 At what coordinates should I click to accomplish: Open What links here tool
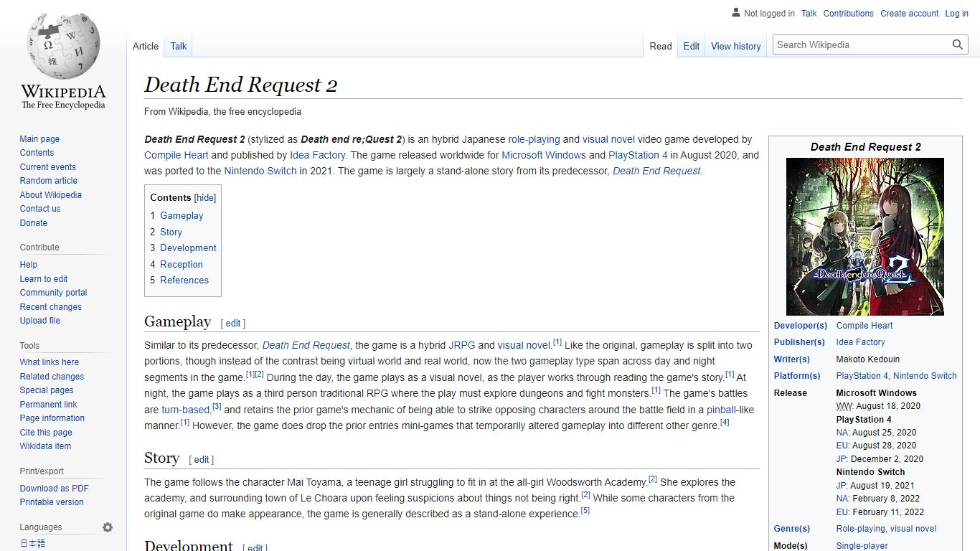49,362
